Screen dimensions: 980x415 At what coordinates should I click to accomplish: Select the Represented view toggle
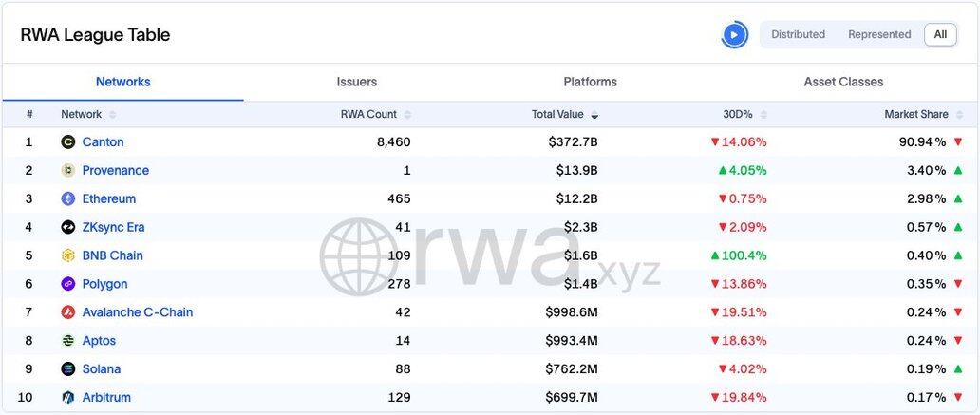coord(879,35)
